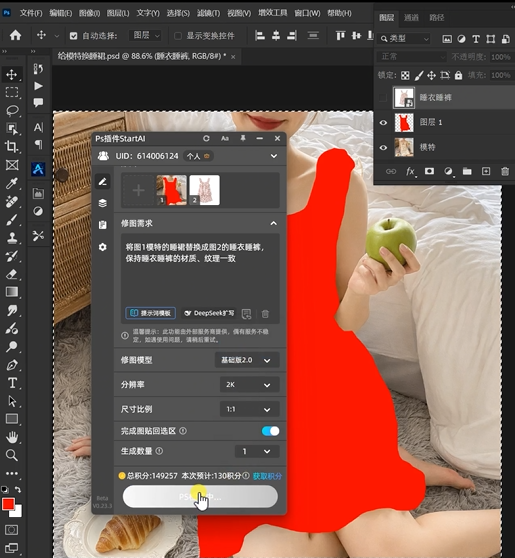
Task: Add a layer mask
Action: (429, 172)
